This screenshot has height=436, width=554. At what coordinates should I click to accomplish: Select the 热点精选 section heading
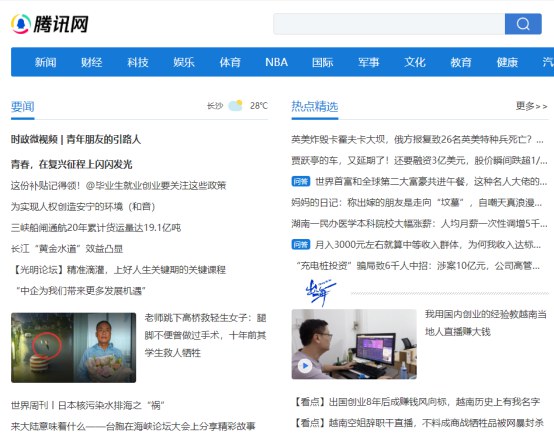[x=315, y=106]
